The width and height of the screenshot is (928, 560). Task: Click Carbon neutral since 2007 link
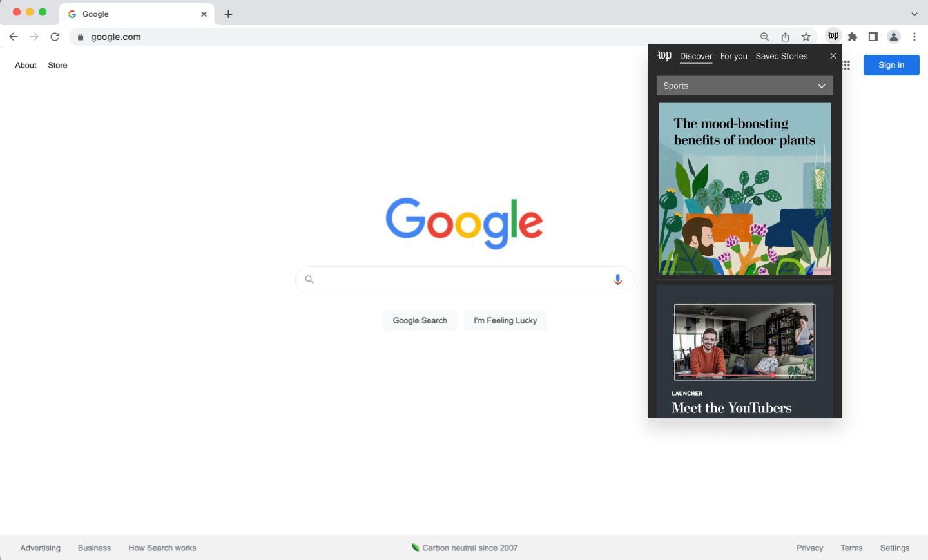(x=465, y=548)
